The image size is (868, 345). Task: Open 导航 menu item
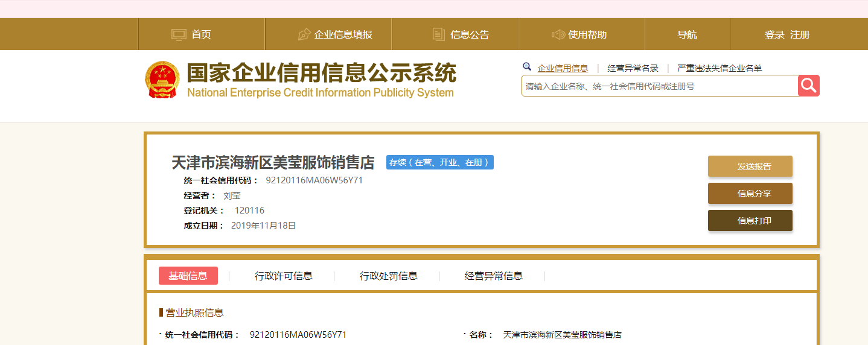(x=687, y=34)
